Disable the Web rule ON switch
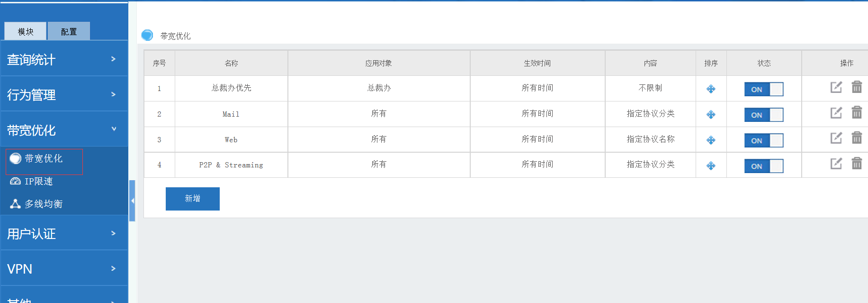Viewport: 868px width, 303px height. coord(763,140)
